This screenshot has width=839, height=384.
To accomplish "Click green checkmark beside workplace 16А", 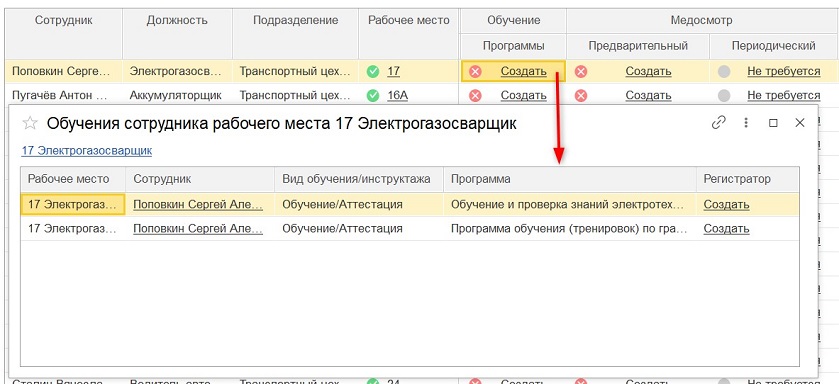I will point(373,95).
